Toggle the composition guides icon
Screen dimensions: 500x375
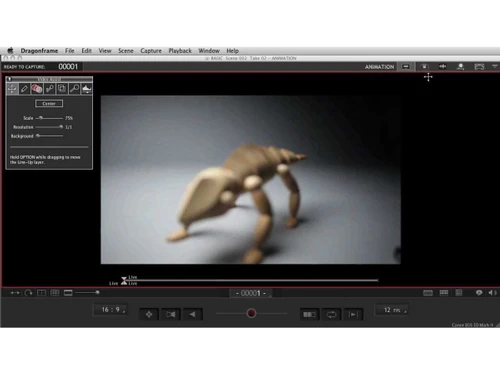coord(42,293)
